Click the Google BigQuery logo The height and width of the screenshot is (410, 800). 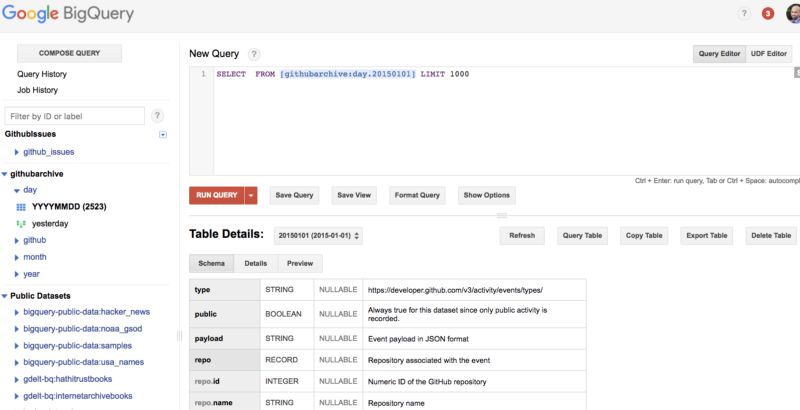(68, 14)
